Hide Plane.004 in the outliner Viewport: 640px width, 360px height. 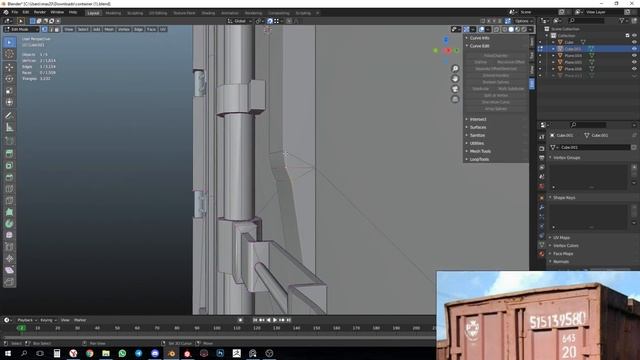(634, 56)
